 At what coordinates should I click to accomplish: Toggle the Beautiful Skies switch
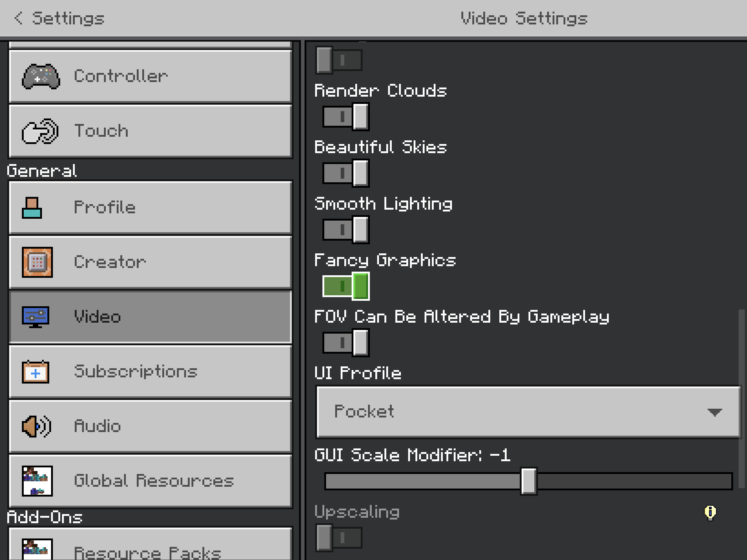pyautogui.click(x=346, y=173)
